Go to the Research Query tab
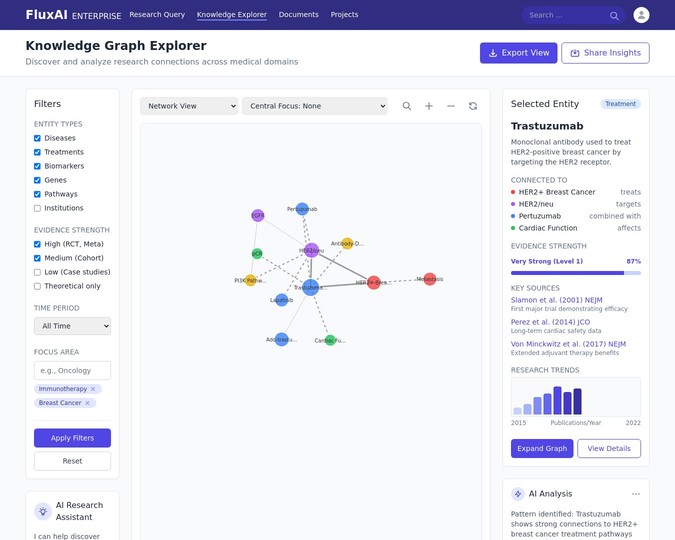The height and width of the screenshot is (540, 675). pos(157,15)
